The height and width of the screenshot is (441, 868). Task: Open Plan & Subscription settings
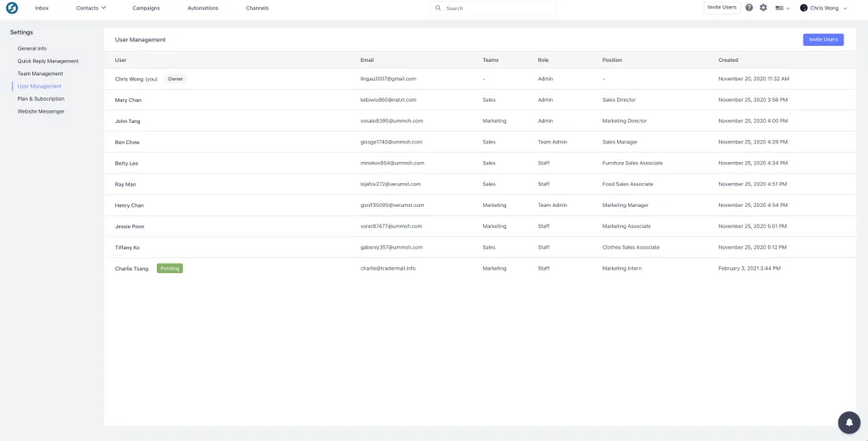point(41,98)
